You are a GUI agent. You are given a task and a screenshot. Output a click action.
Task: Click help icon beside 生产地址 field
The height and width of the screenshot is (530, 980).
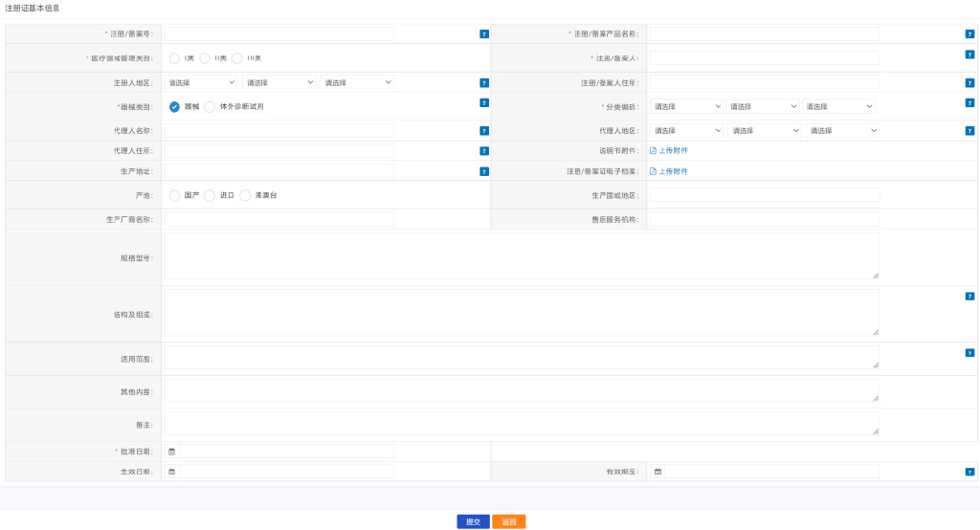click(x=484, y=171)
